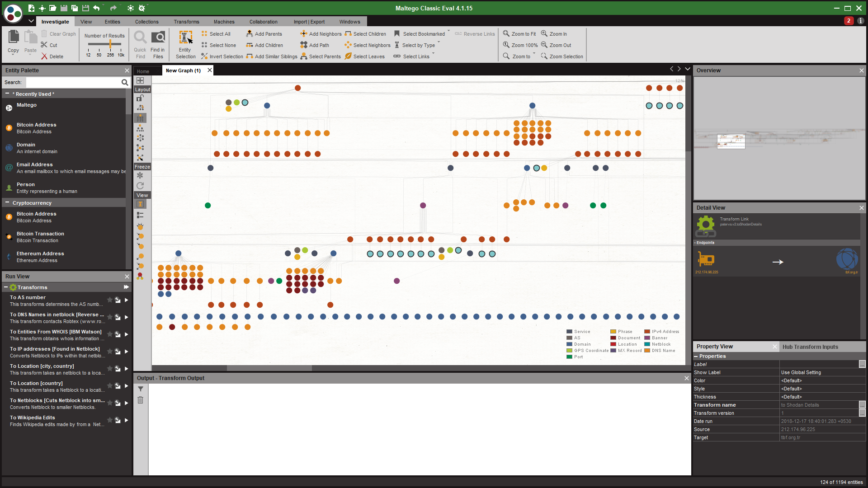Select the organic layout icon

click(140, 148)
